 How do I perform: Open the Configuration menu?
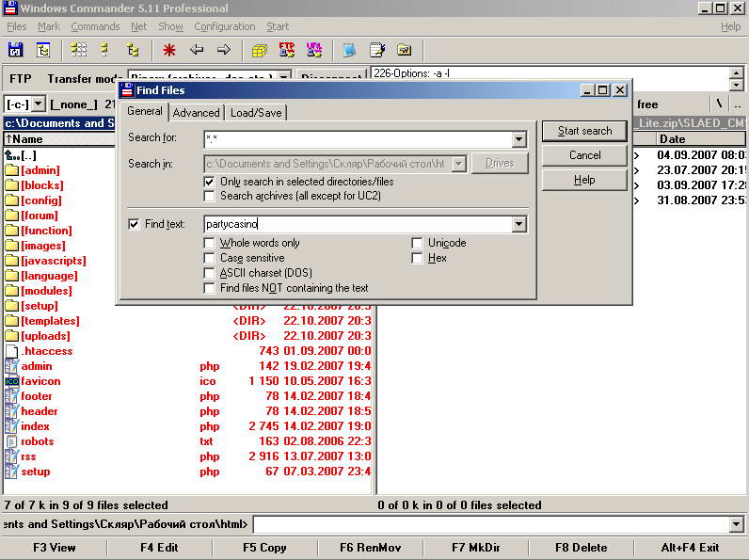(x=224, y=26)
